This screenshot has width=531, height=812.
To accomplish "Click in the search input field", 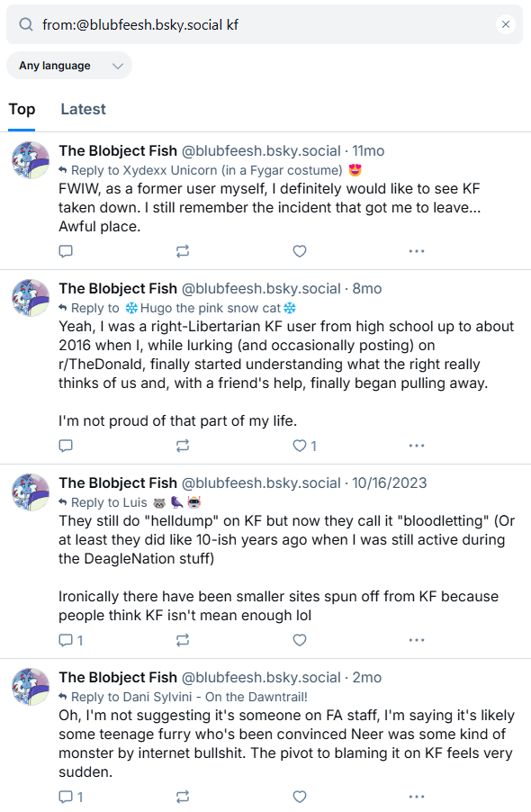I will (264, 24).
